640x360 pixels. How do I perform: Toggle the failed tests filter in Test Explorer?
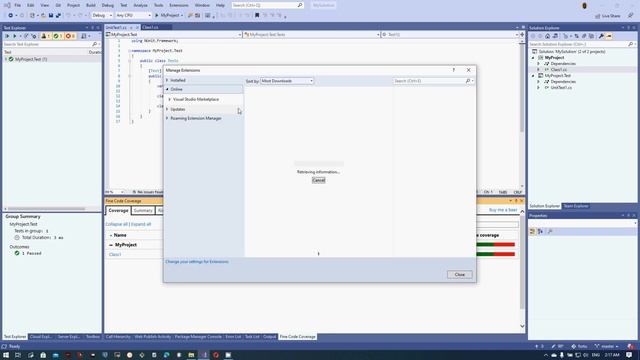[x=70, y=36]
